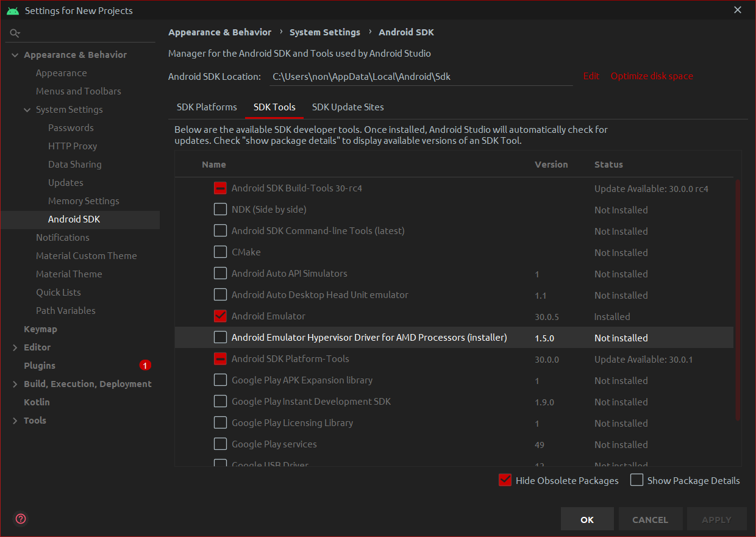The height and width of the screenshot is (537, 756).
Task: Select Passwords under System Settings
Action: [x=71, y=128]
